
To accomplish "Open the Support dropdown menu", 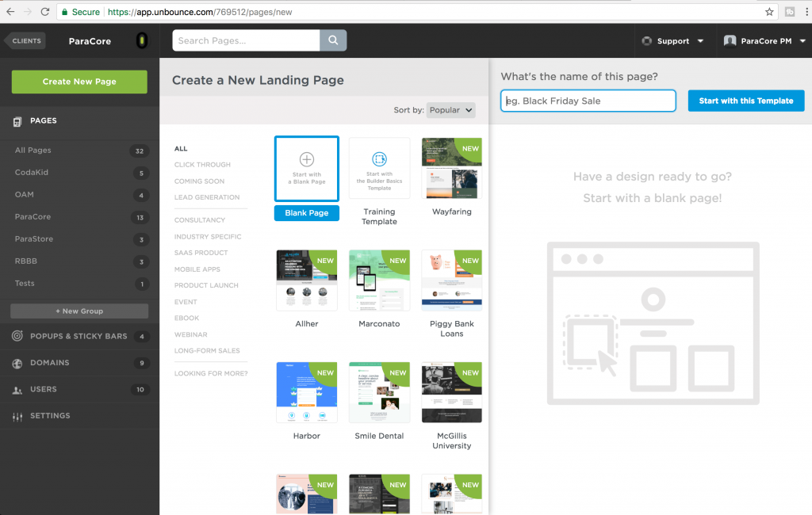I will tap(672, 41).
